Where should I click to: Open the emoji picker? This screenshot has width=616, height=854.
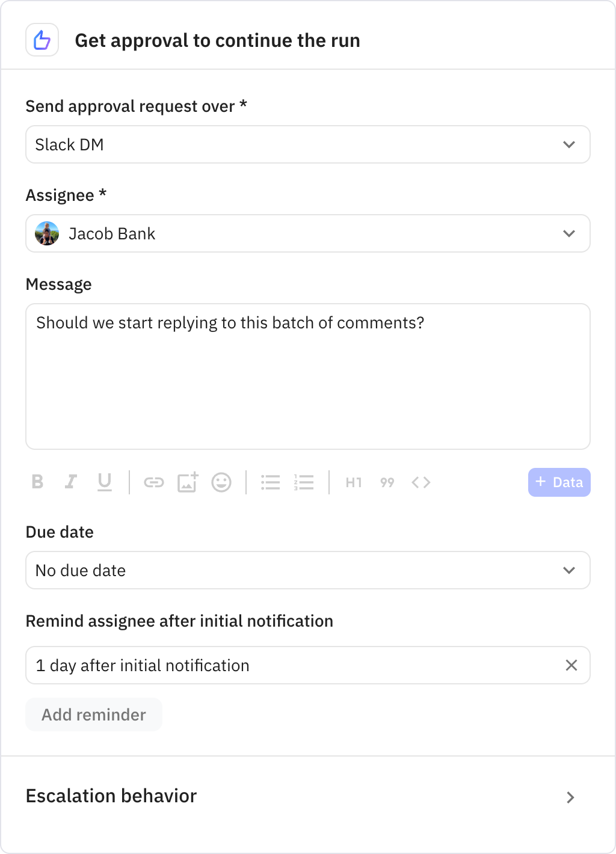pos(221,482)
